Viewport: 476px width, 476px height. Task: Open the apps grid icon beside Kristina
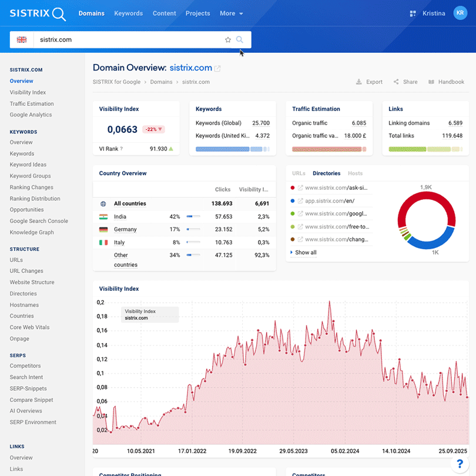[x=413, y=14]
